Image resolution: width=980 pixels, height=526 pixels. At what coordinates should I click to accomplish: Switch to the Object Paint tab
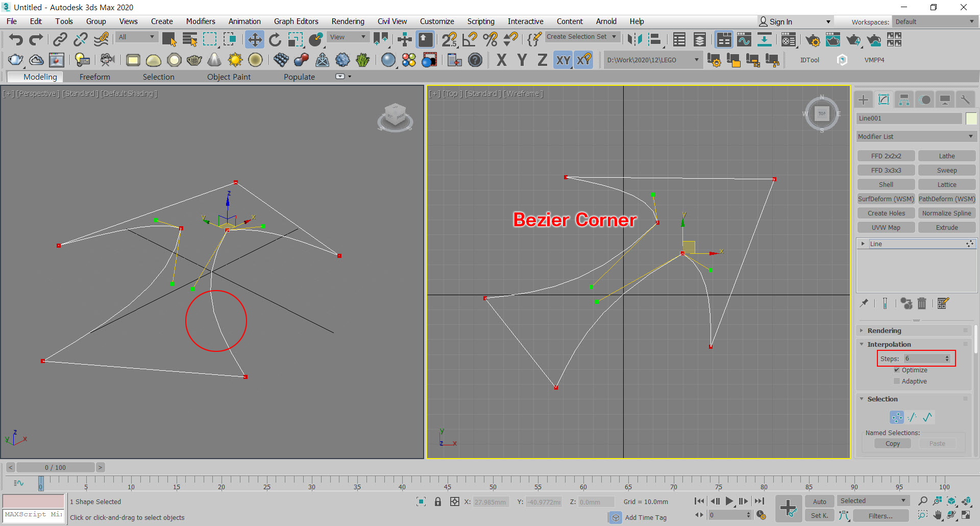pos(229,77)
